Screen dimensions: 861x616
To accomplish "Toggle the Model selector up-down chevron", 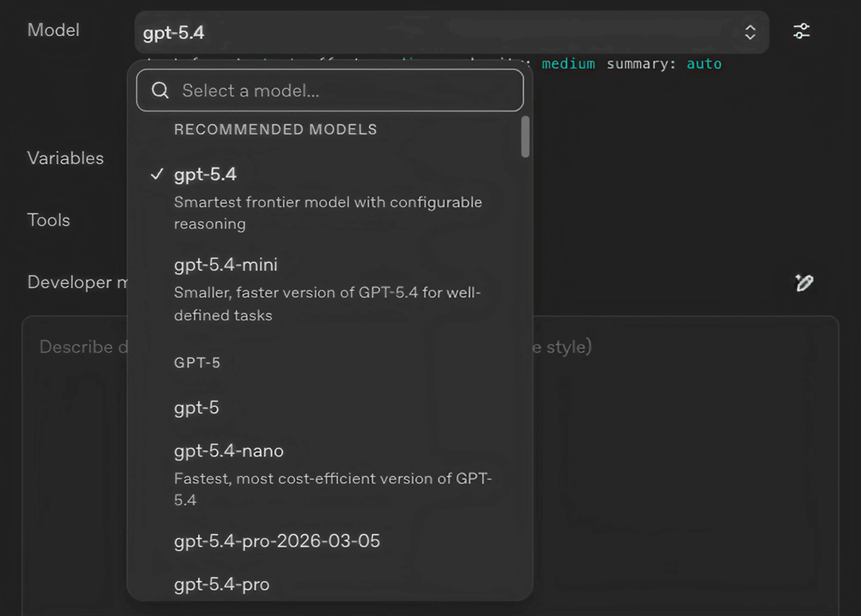I will coord(750,32).
